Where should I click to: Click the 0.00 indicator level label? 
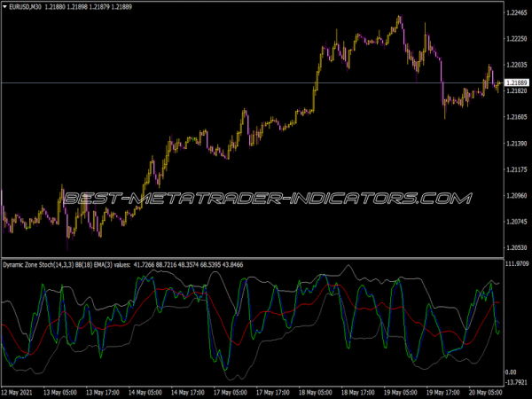click(x=511, y=371)
